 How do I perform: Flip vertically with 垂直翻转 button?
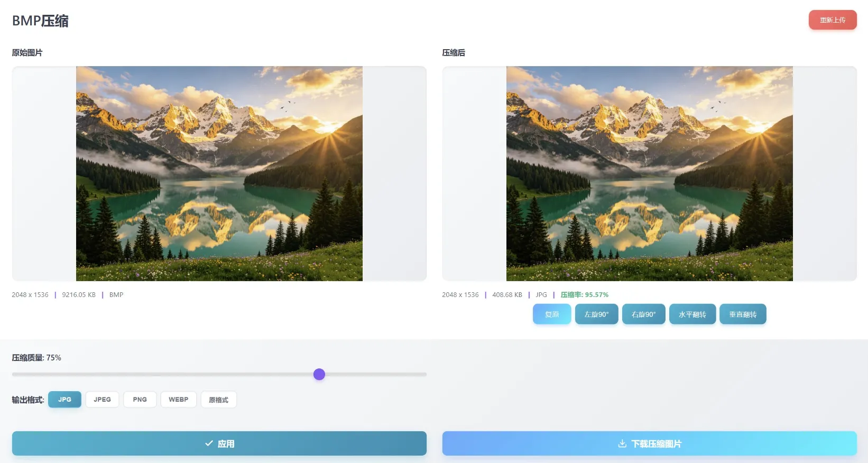(743, 314)
